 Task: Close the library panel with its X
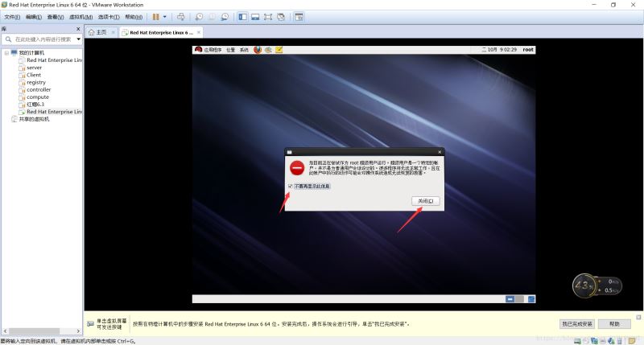(x=78, y=29)
